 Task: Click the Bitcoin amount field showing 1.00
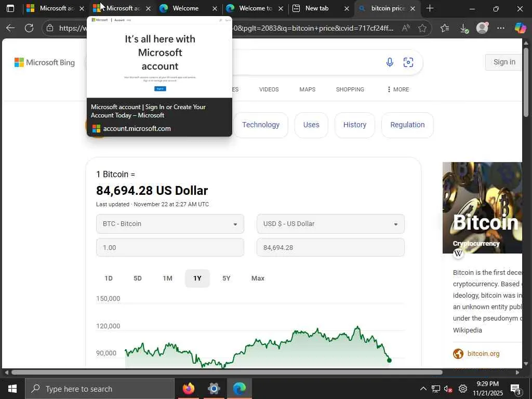(x=170, y=247)
